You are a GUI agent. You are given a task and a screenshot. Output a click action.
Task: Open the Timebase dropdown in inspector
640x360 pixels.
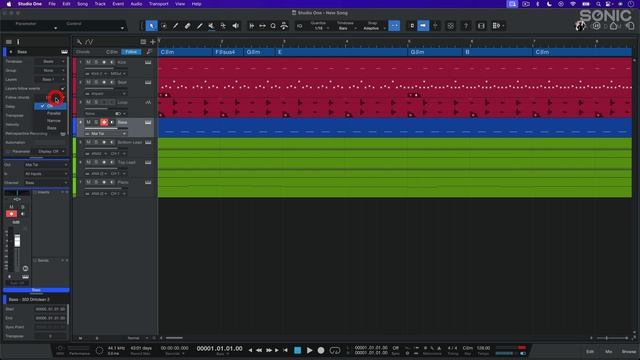coord(49,61)
